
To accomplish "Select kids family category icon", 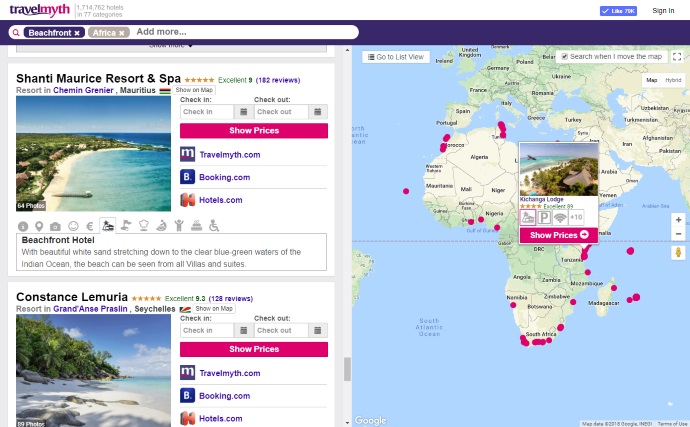I will (x=179, y=225).
